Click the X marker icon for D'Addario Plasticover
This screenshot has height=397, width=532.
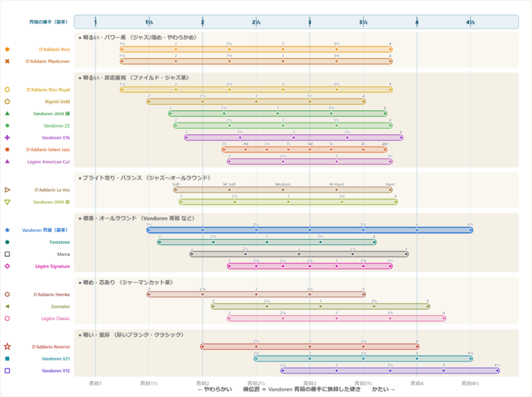7,62
